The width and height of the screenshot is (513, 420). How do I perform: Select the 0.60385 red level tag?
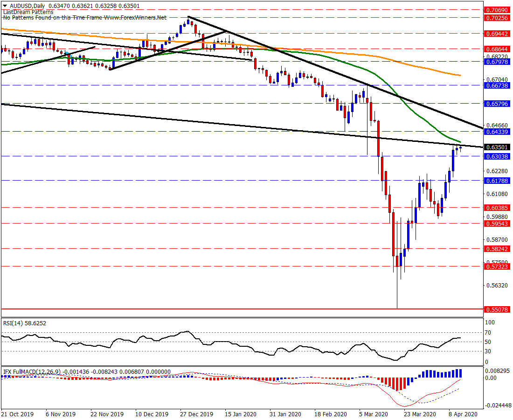point(497,208)
